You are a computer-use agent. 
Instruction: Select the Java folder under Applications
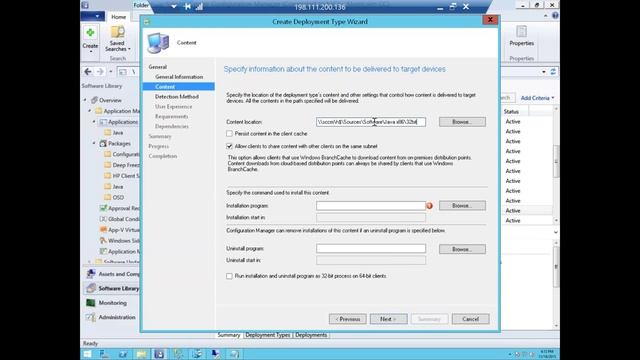coord(114,132)
